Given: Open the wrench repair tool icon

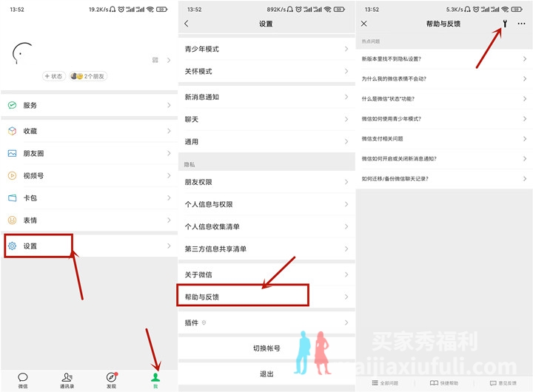Looking at the screenshot, I should (505, 24).
